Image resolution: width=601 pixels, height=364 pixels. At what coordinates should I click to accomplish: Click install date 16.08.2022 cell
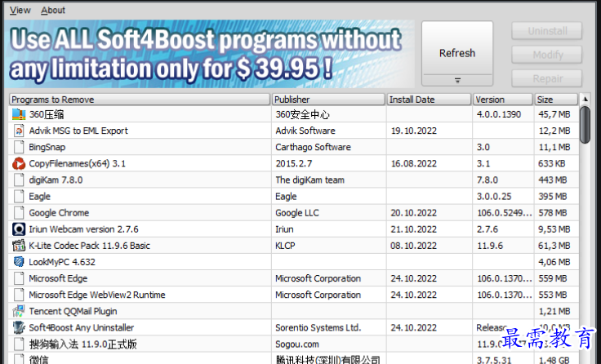click(413, 163)
